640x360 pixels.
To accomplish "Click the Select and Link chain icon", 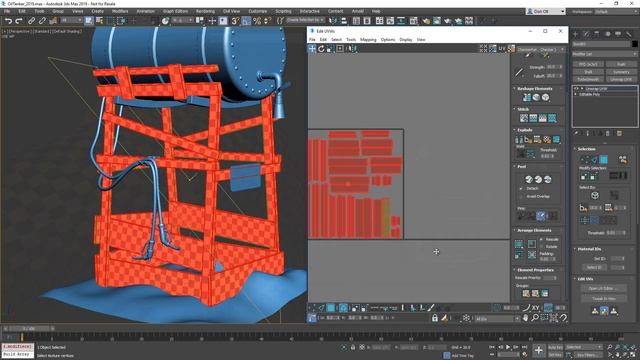I will click(31, 20).
